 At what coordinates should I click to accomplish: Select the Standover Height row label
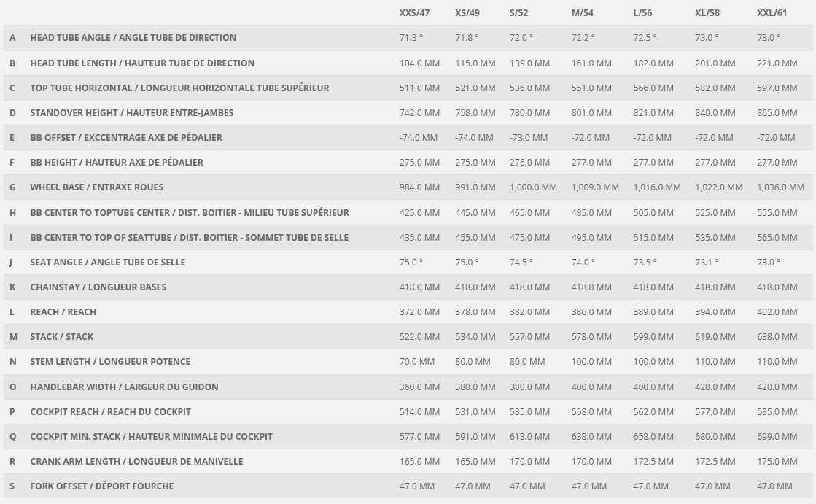[132, 112]
